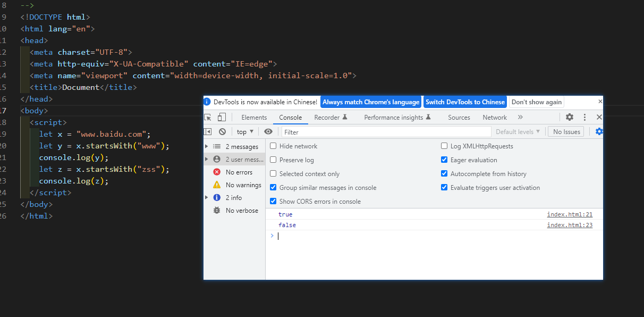The image size is (644, 317).
Task: Click the info icon on the language bar
Action: tap(208, 102)
